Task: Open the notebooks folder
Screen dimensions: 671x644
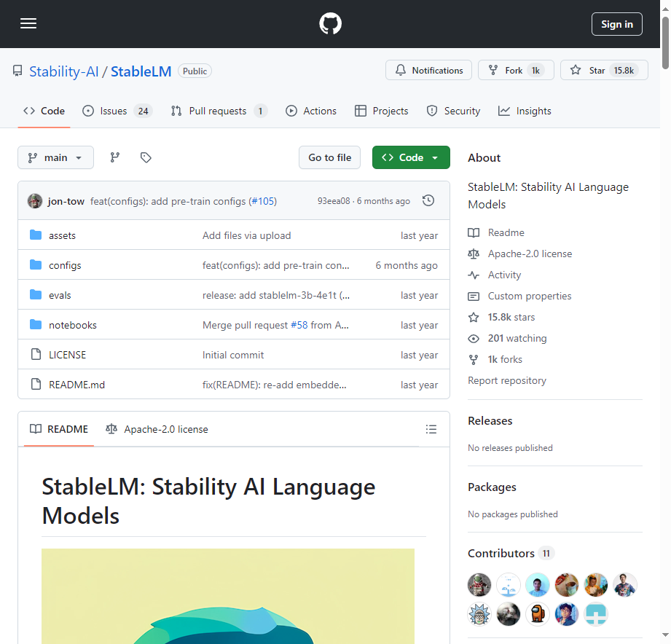Action: pos(73,325)
